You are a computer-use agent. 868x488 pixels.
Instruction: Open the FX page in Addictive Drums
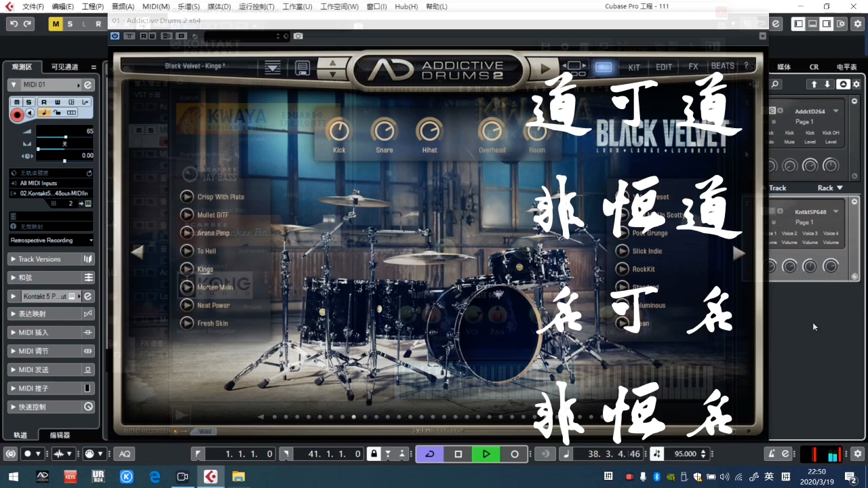(693, 67)
